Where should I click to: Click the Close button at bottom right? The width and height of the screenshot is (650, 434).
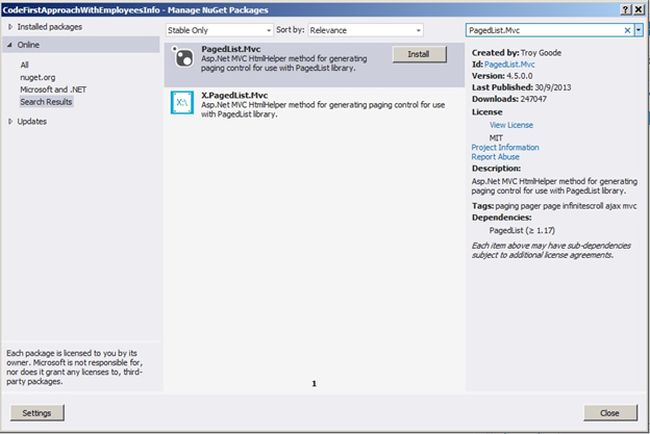coord(610,413)
